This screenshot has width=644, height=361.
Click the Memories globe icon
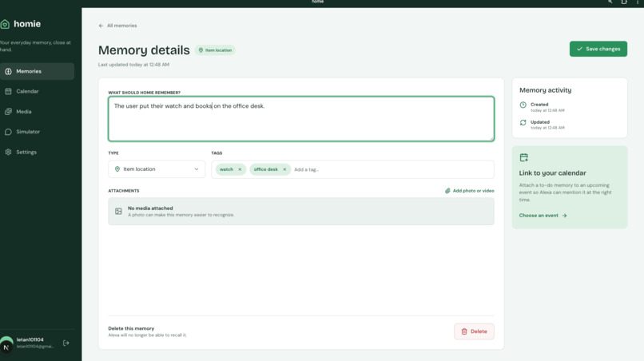(8, 71)
